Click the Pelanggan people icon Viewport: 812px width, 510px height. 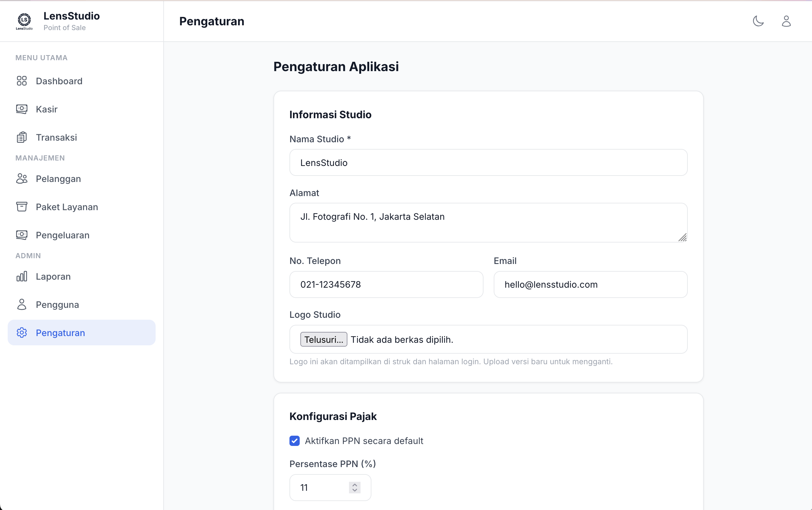[x=21, y=178]
